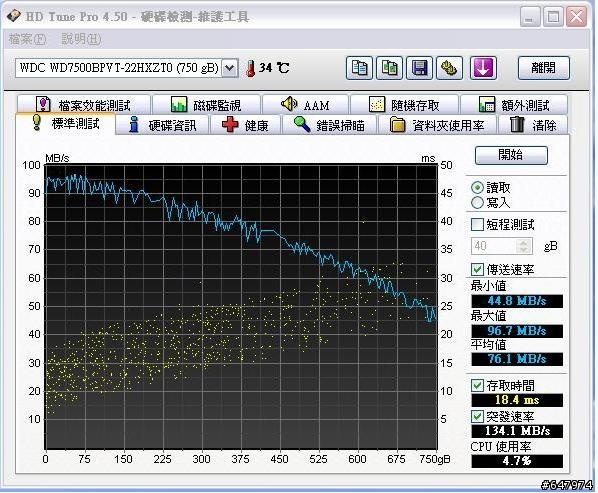Click the thermometer temperature icon
The height and width of the screenshot is (493, 598).
(251, 69)
